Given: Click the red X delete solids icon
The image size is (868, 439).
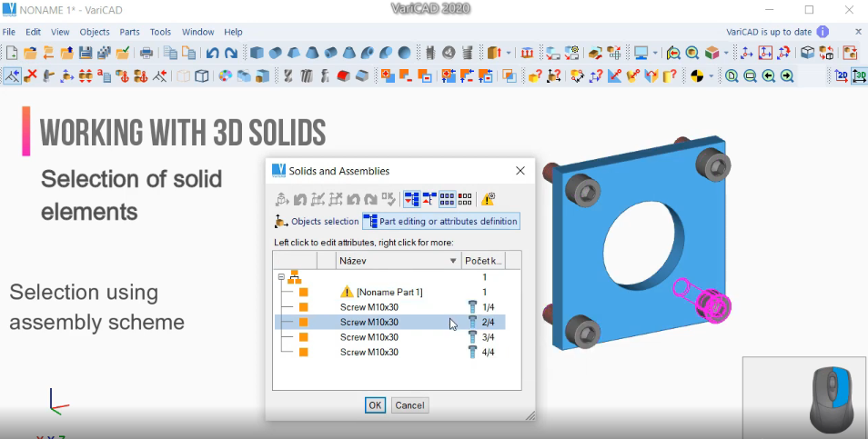Looking at the screenshot, I should [x=31, y=76].
